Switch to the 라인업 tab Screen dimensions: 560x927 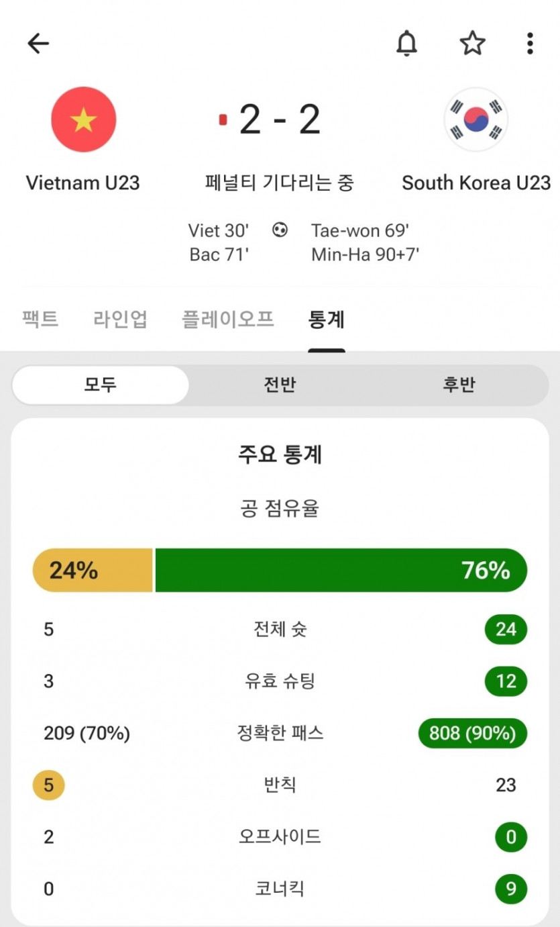(x=120, y=320)
